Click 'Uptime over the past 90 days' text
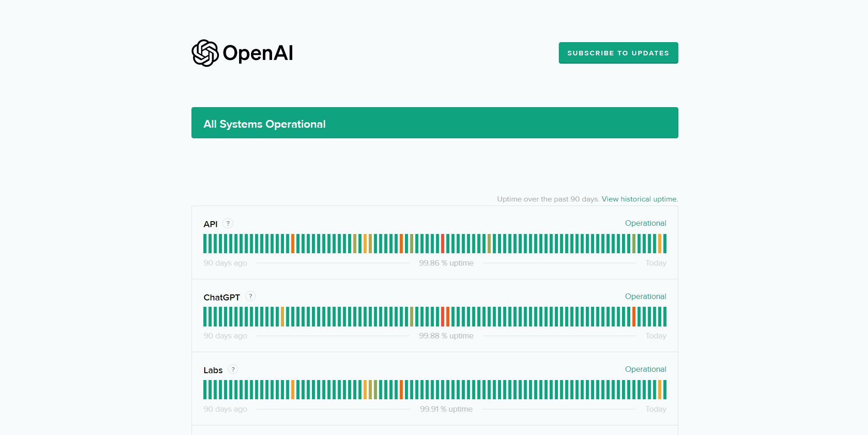This screenshot has height=435, width=868. pos(548,199)
